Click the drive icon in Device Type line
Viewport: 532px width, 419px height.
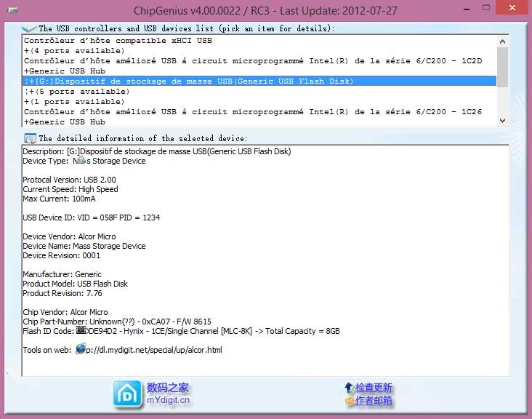click(81, 160)
